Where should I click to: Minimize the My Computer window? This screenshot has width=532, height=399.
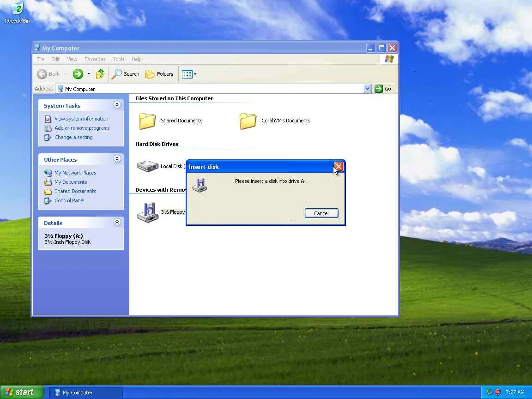click(x=370, y=48)
